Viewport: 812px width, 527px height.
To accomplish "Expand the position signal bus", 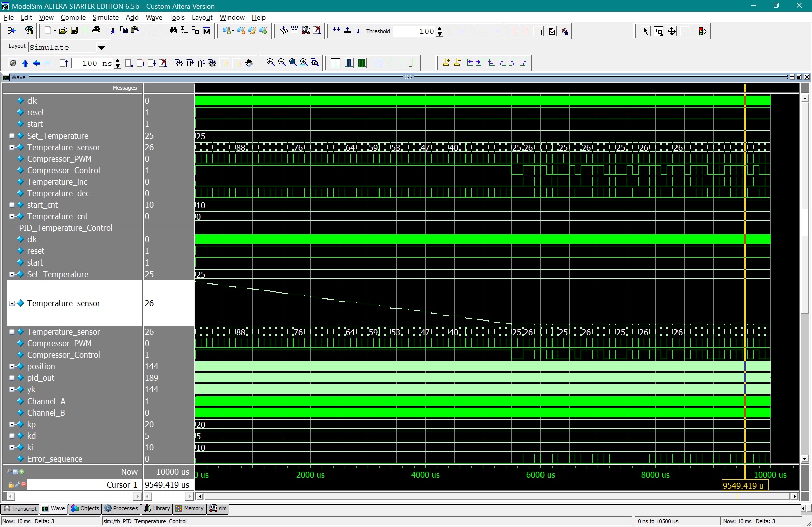I will point(12,367).
